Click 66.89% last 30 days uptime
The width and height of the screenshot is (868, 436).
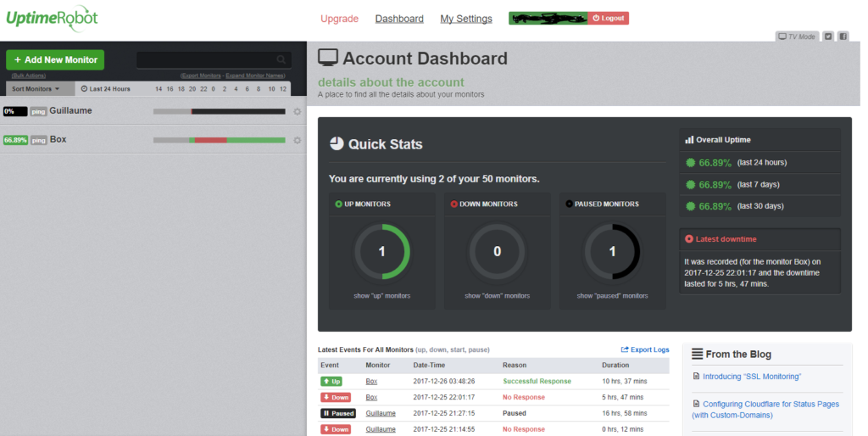(715, 206)
